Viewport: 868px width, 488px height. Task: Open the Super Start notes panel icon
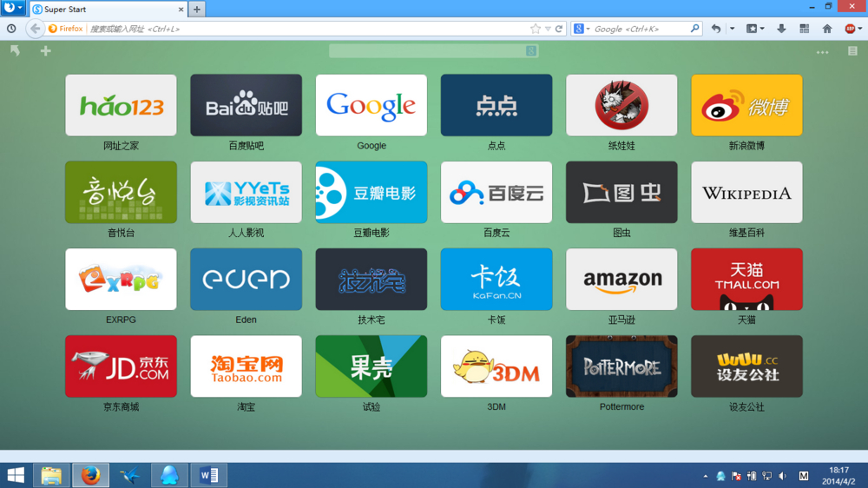852,51
